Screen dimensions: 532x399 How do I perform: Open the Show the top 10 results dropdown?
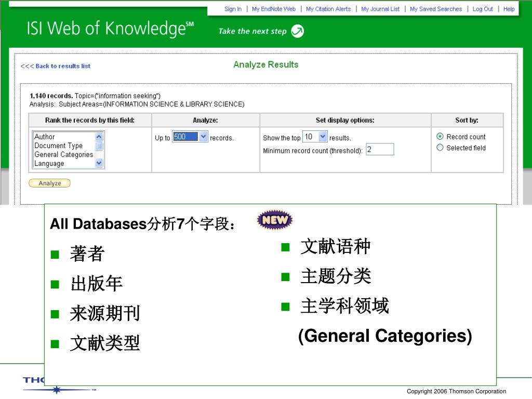(x=314, y=137)
